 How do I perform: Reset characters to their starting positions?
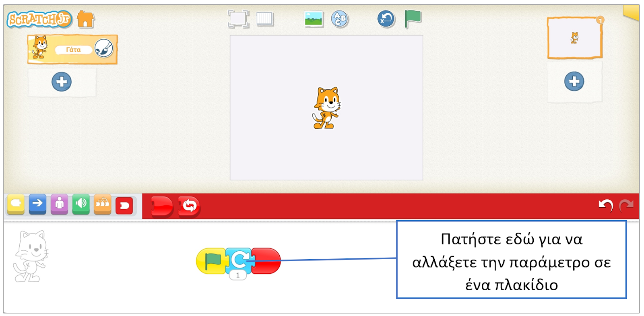tap(386, 19)
